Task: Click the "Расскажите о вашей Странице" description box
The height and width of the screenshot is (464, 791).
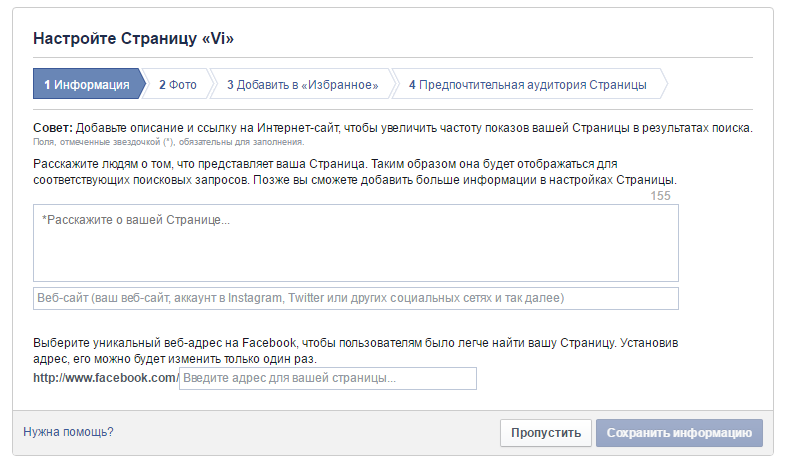Action: tap(355, 243)
